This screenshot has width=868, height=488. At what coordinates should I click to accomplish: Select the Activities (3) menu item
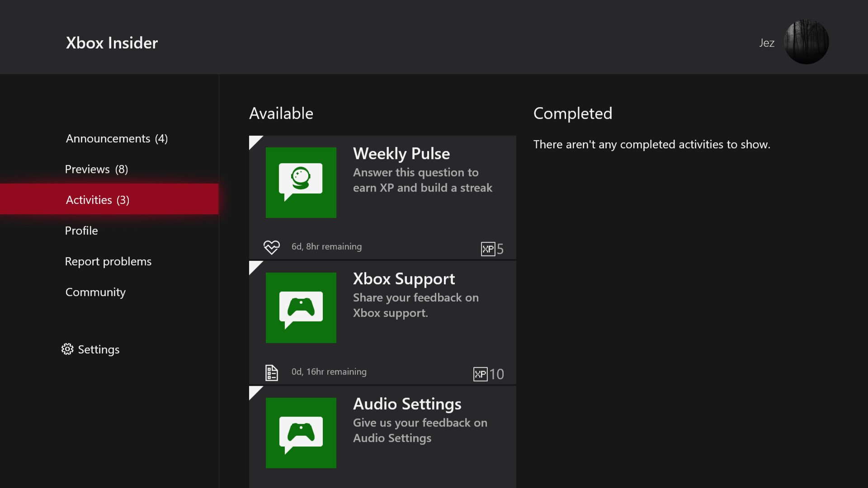point(98,200)
